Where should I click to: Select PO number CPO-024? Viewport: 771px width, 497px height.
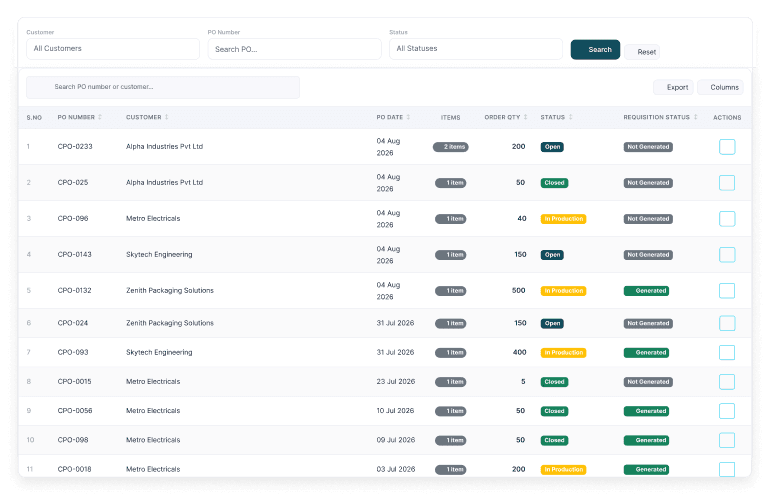click(73, 323)
